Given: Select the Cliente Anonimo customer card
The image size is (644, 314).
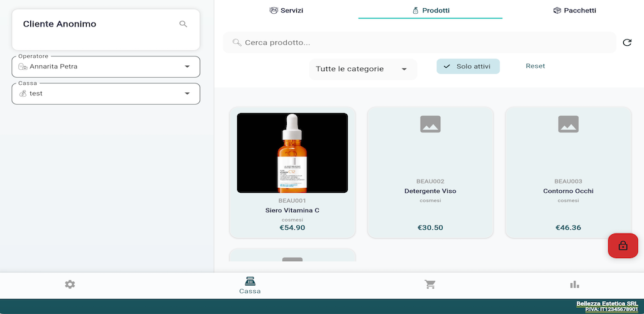Looking at the screenshot, I should 106,30.
